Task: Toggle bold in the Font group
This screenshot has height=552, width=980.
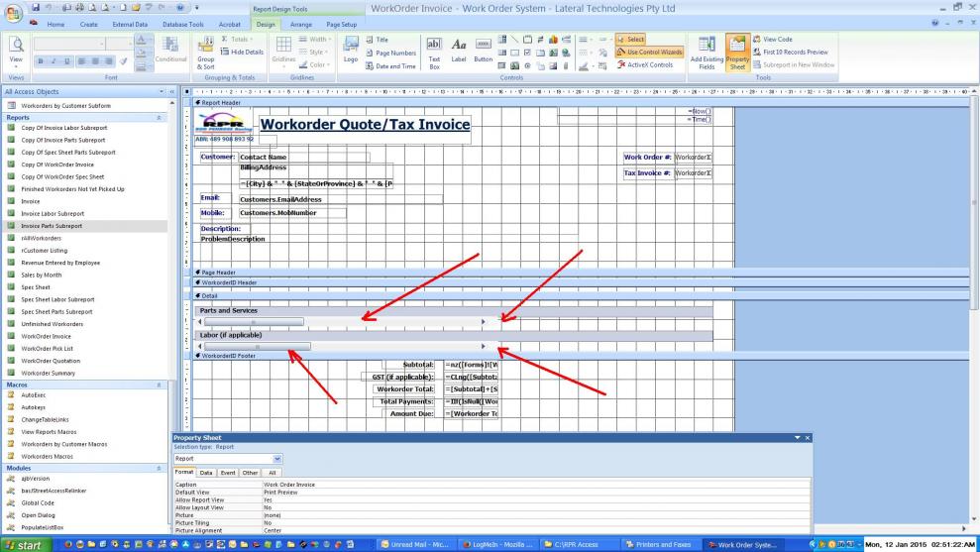Action: coord(41,61)
